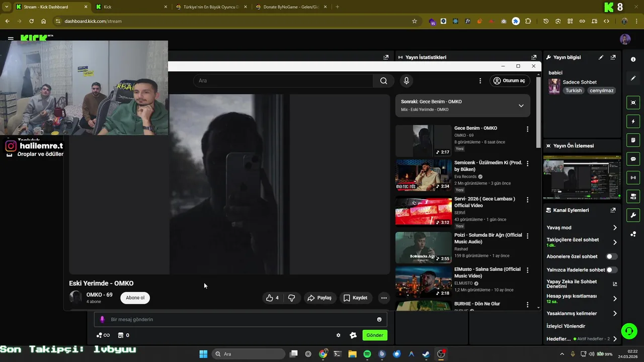The height and width of the screenshot is (362, 644).
Task: Click the Yayın Ön İzlemesi preview thumbnail
Action: coord(582,177)
